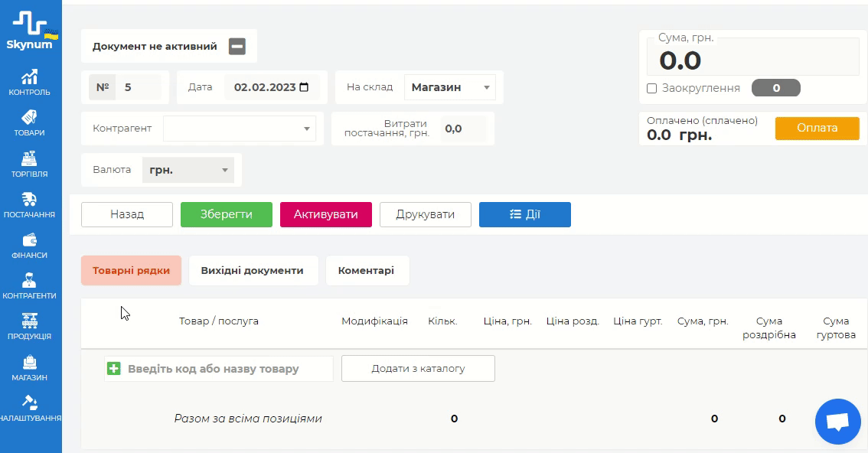Open the Контрагент dropdown
Screen dimensions: 868x453
click(x=239, y=129)
